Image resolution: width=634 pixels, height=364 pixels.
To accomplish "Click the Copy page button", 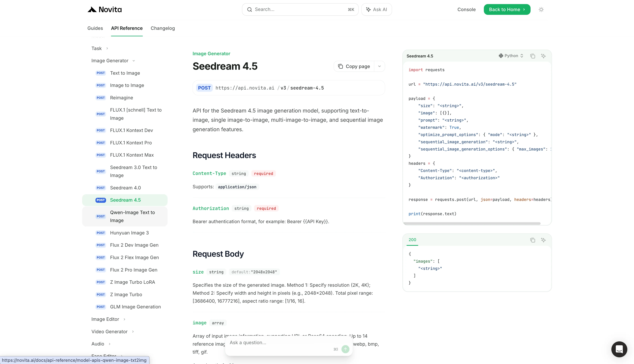I will [354, 66].
